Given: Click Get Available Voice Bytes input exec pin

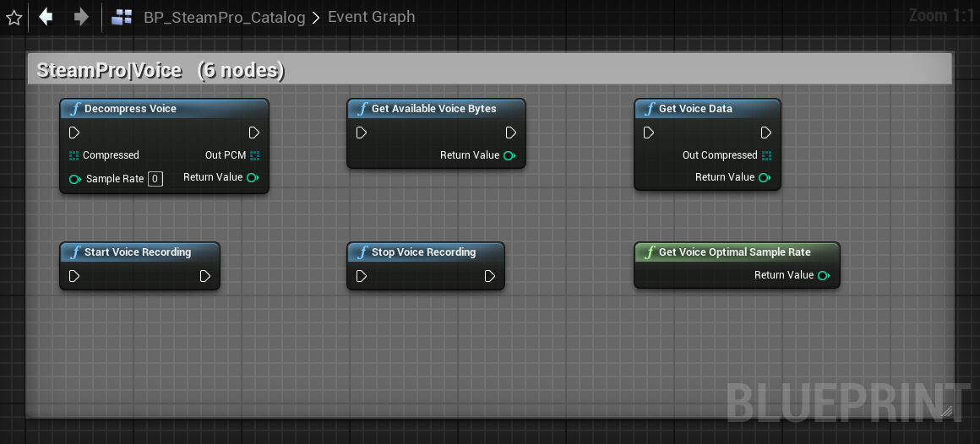Looking at the screenshot, I should click(362, 133).
